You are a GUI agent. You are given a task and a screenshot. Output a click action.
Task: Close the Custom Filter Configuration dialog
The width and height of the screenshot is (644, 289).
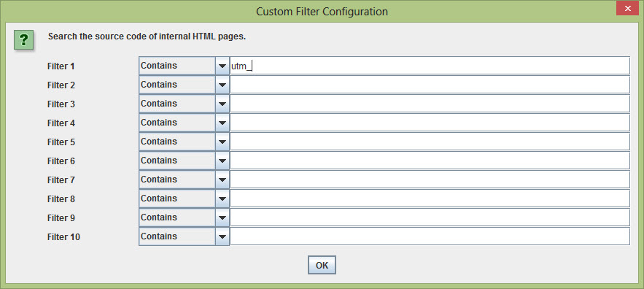[x=627, y=9]
